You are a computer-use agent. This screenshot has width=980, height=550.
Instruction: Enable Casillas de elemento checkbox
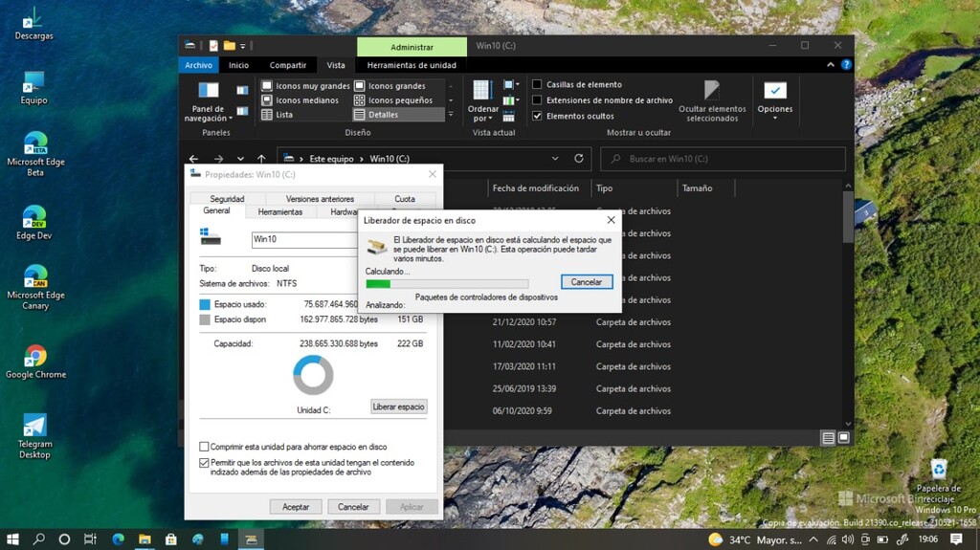click(x=537, y=84)
